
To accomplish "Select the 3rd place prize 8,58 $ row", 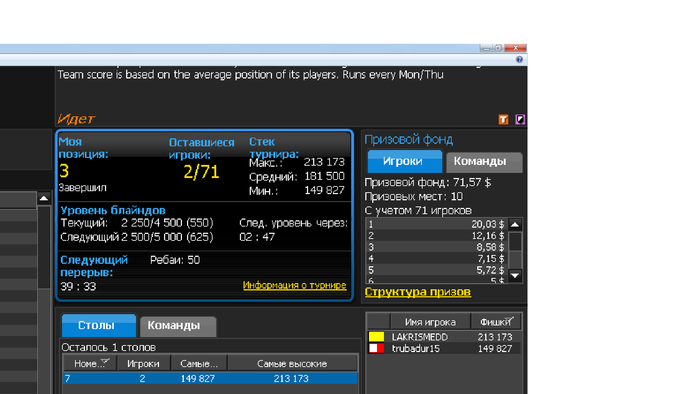I will [x=437, y=247].
